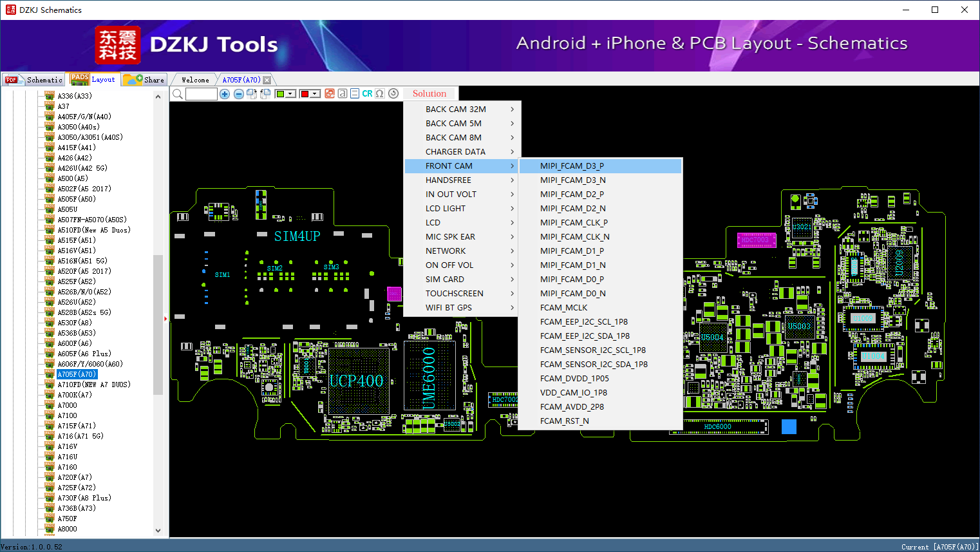Select FCAM_MCLK from the submenu
980x552 pixels.
600,308
